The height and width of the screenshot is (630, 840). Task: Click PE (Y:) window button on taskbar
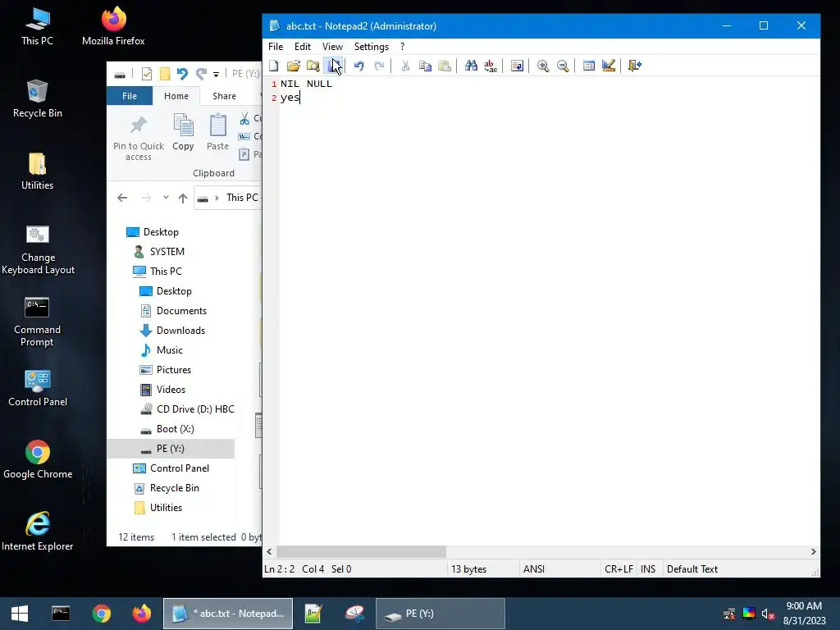(x=441, y=614)
